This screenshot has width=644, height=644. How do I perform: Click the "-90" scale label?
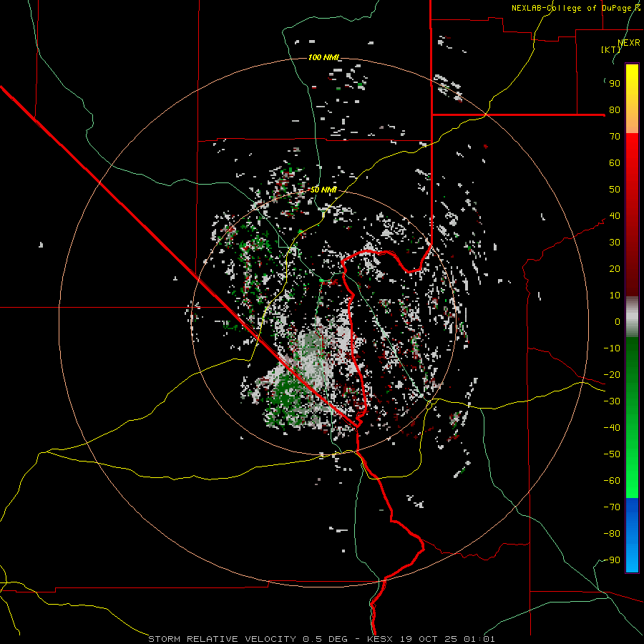click(612, 560)
